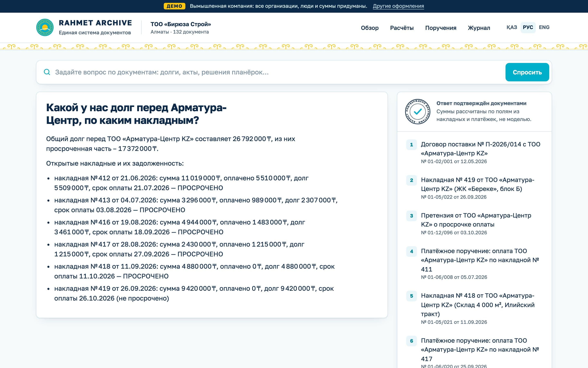Click the verified-by-documents stamp icon
The height and width of the screenshot is (368, 588).
pos(418,111)
